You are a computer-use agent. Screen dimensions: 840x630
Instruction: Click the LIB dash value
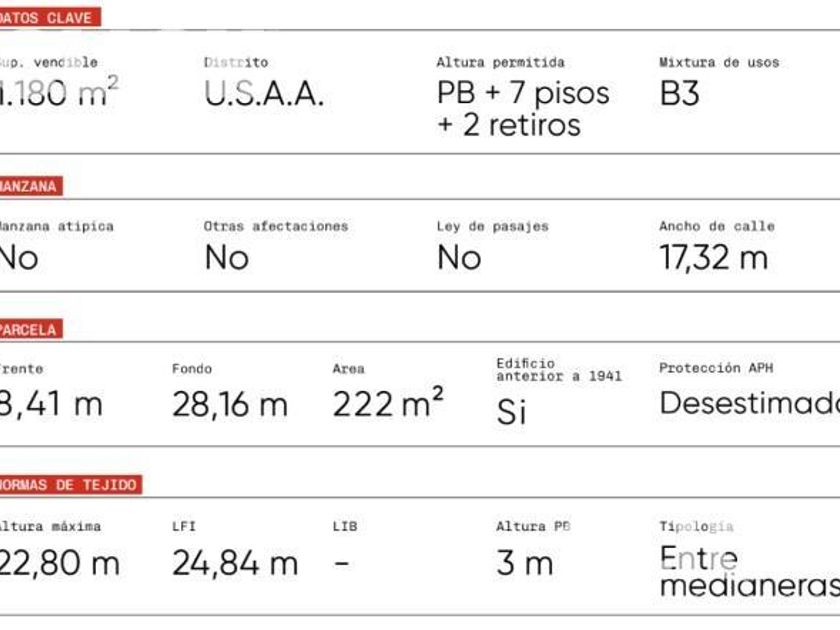click(x=342, y=564)
